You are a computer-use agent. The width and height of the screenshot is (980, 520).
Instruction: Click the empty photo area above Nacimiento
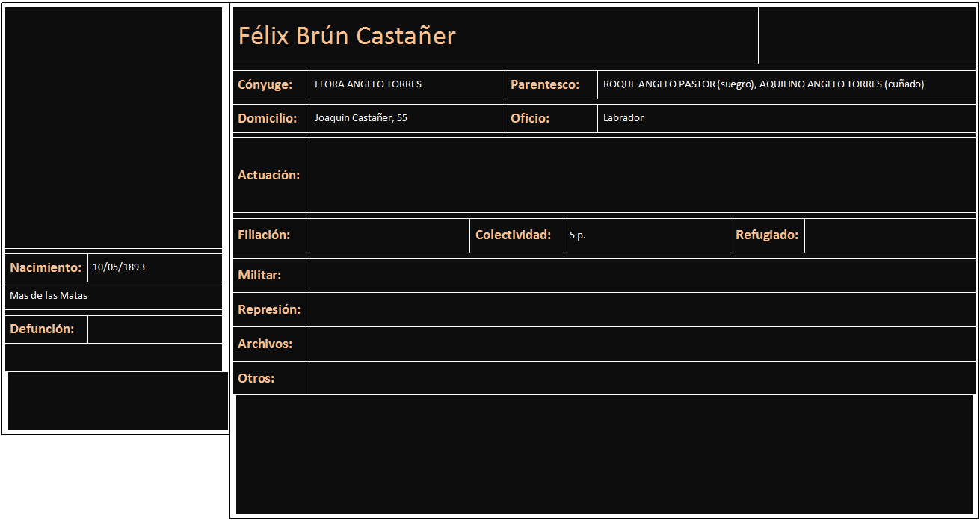pos(114,127)
